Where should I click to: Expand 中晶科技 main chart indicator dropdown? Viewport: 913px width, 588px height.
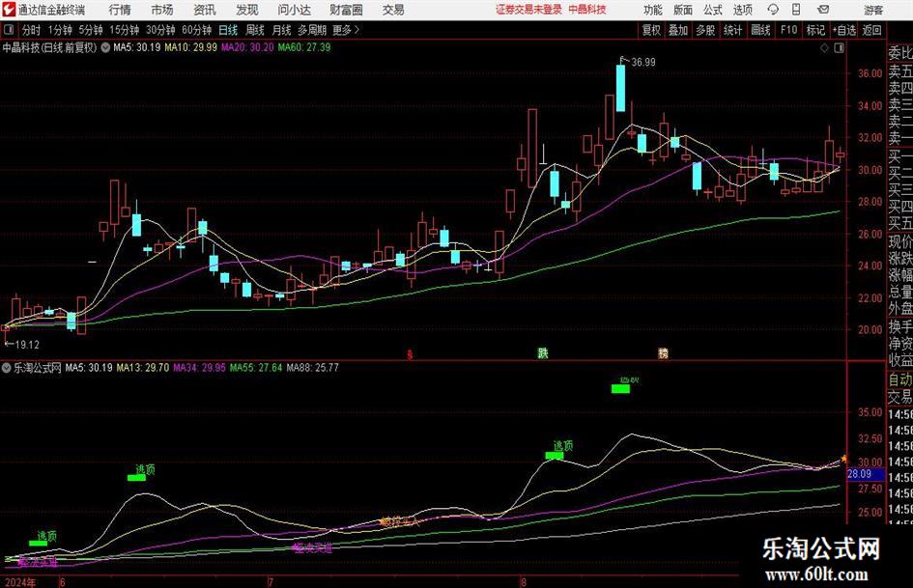pos(105,47)
